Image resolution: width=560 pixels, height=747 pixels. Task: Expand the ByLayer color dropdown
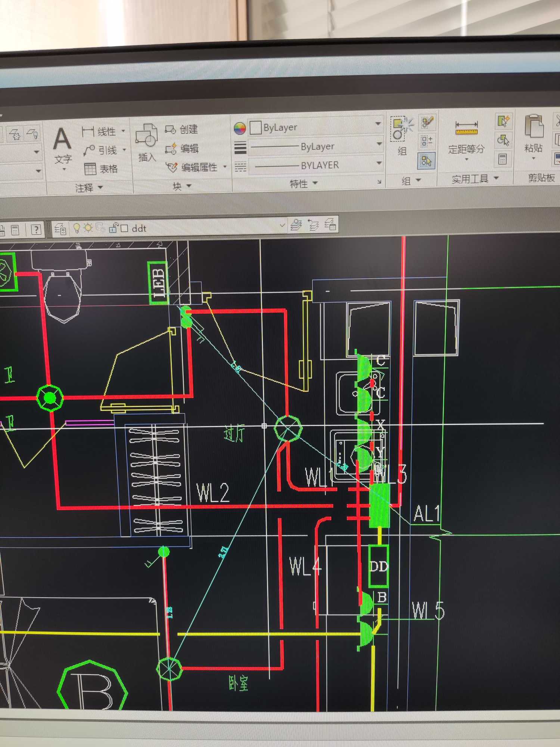[378, 124]
